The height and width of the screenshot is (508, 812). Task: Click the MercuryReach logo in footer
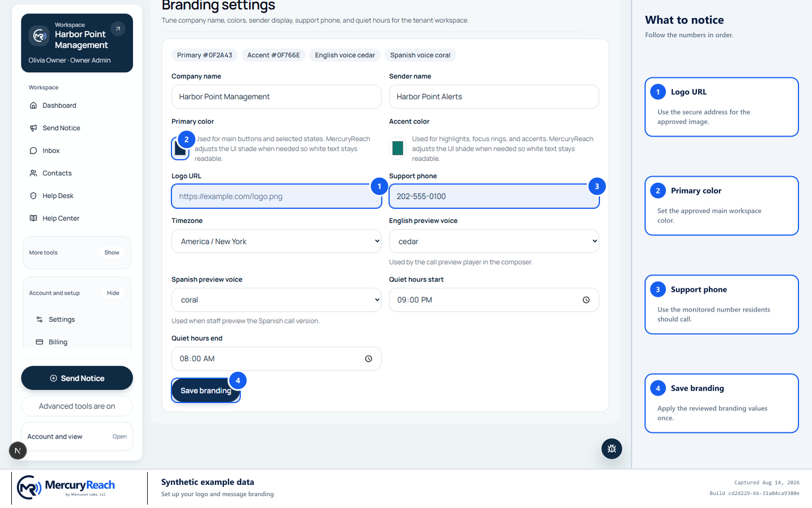point(66,487)
